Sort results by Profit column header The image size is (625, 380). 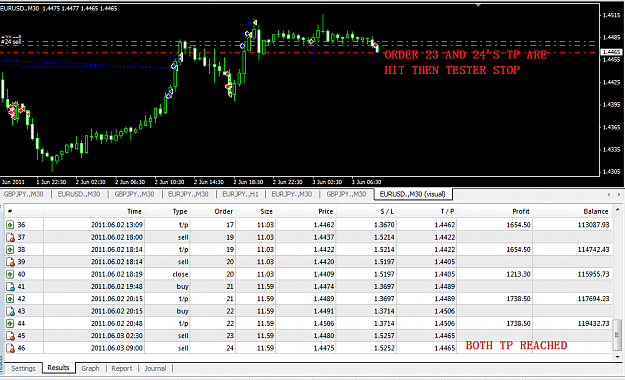tap(521, 211)
